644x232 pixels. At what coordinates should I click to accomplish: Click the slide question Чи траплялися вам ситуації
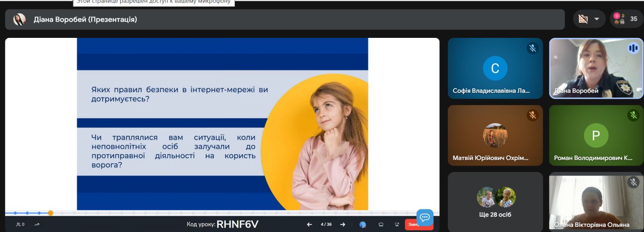[x=173, y=151]
